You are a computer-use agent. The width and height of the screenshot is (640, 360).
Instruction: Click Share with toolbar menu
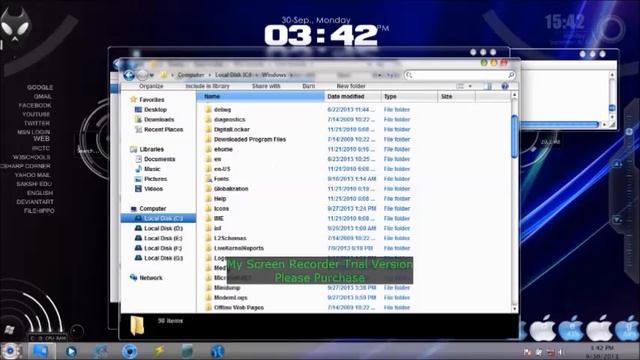click(x=266, y=86)
